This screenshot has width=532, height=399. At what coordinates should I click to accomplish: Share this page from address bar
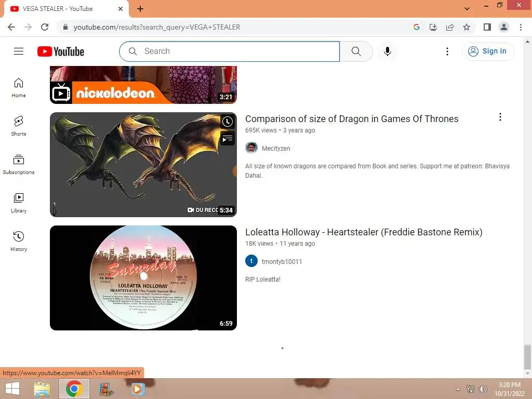[x=450, y=27]
